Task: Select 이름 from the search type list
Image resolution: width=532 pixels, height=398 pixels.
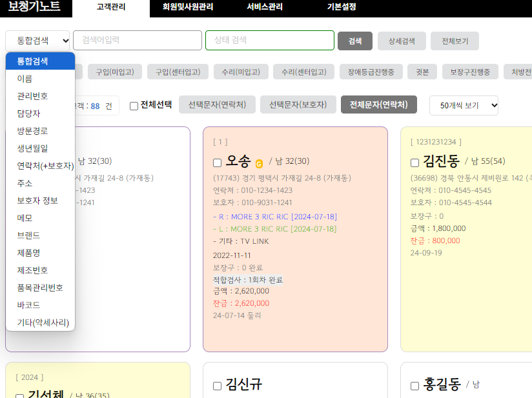Action: click(x=26, y=77)
